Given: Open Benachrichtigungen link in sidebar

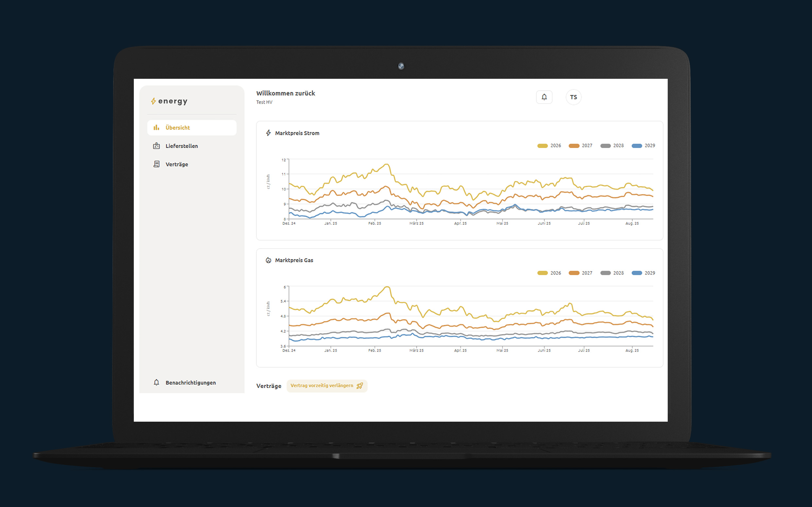Looking at the screenshot, I should click(191, 382).
